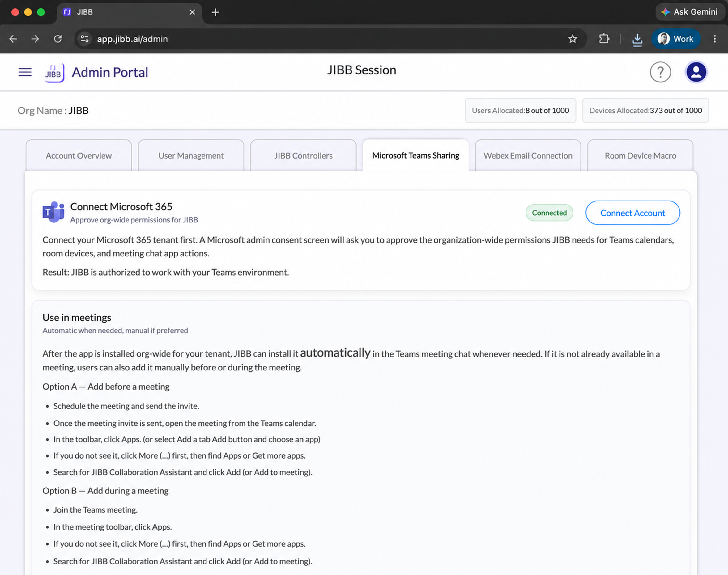Click the Org Name : JIBB label

tap(53, 110)
